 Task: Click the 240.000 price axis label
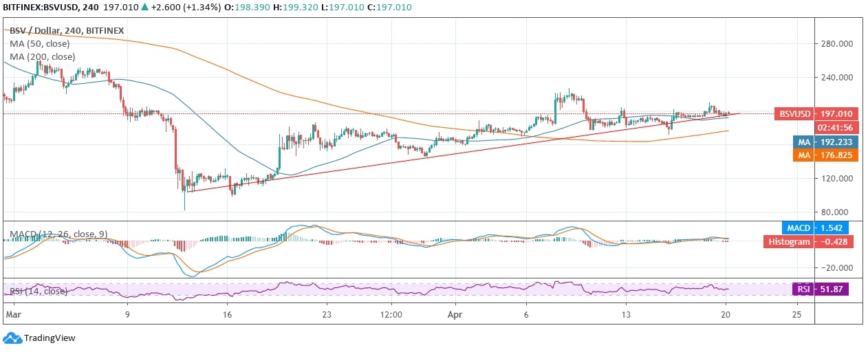(x=836, y=78)
